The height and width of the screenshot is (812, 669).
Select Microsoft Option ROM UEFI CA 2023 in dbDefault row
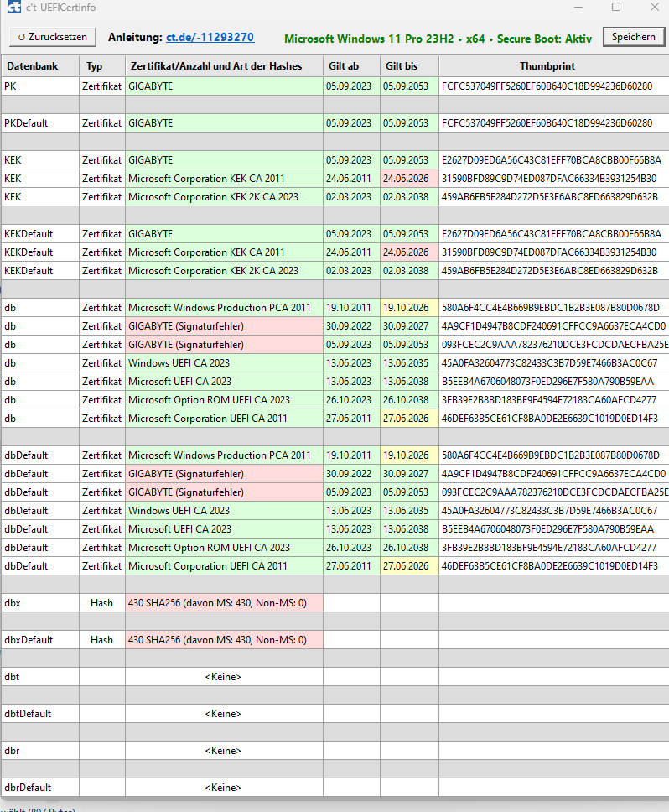point(224,548)
